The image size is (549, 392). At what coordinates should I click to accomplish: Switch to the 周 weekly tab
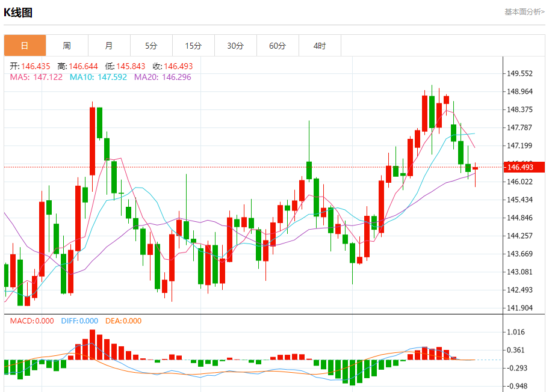[x=67, y=46]
